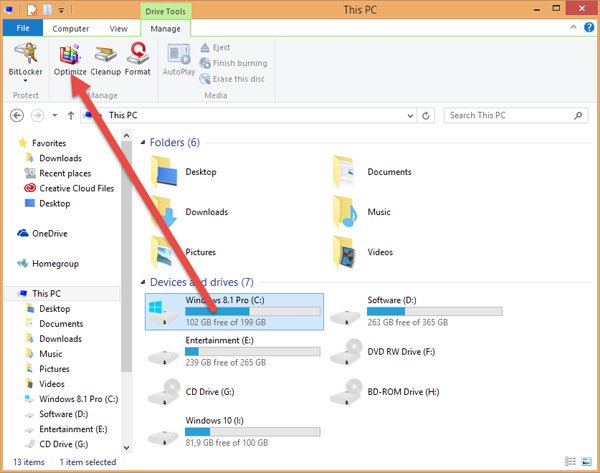Click the Forward navigation arrow
This screenshot has width=600, height=473.
(37, 115)
